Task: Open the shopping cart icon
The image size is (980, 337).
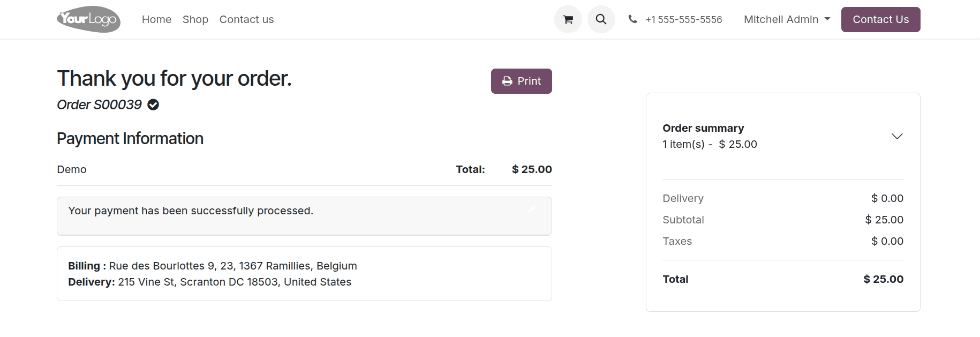Action: coord(568,19)
